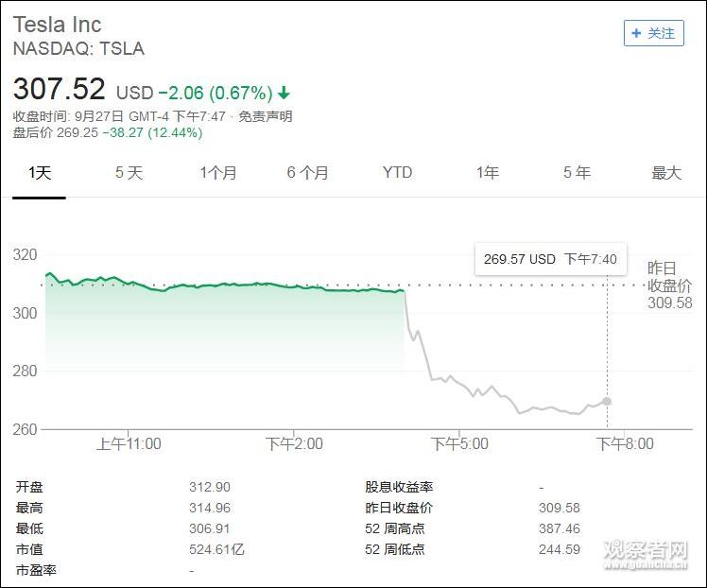
Task: Click the green intraday price line
Action: pos(236,285)
